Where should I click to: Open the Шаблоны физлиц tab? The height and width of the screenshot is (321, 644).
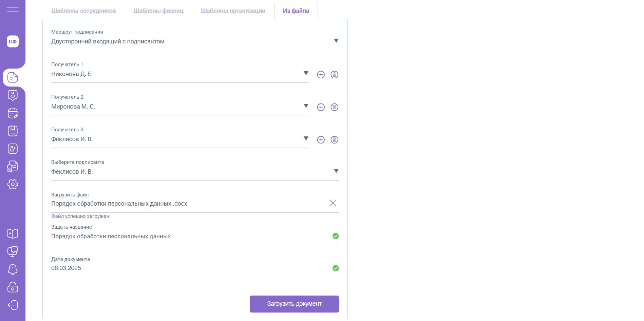[158, 11]
